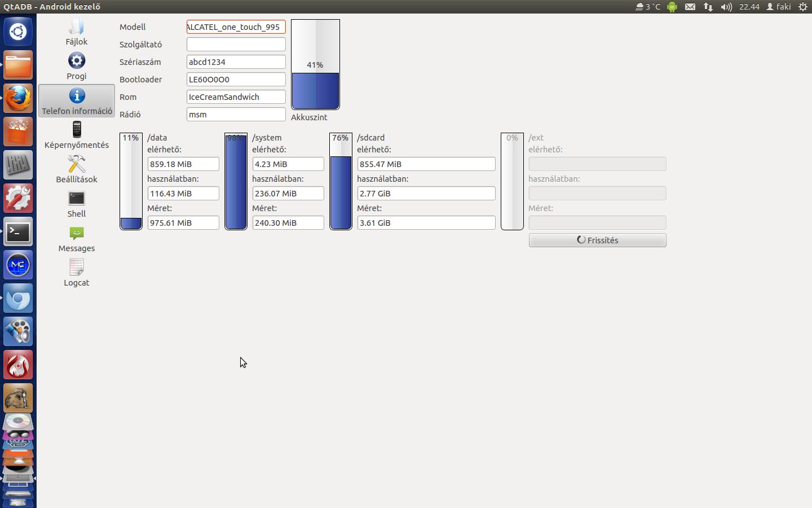Click /data Méret value 975.61 MiB

(183, 223)
